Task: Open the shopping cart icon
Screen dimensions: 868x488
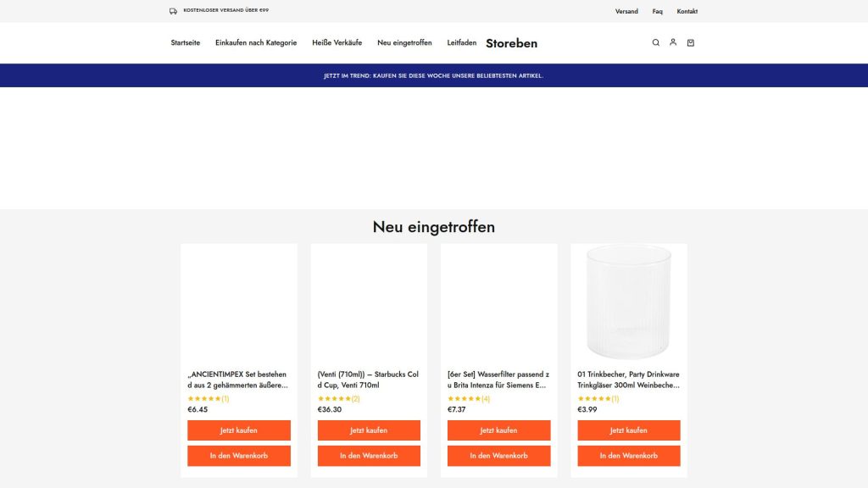Action: pos(691,42)
